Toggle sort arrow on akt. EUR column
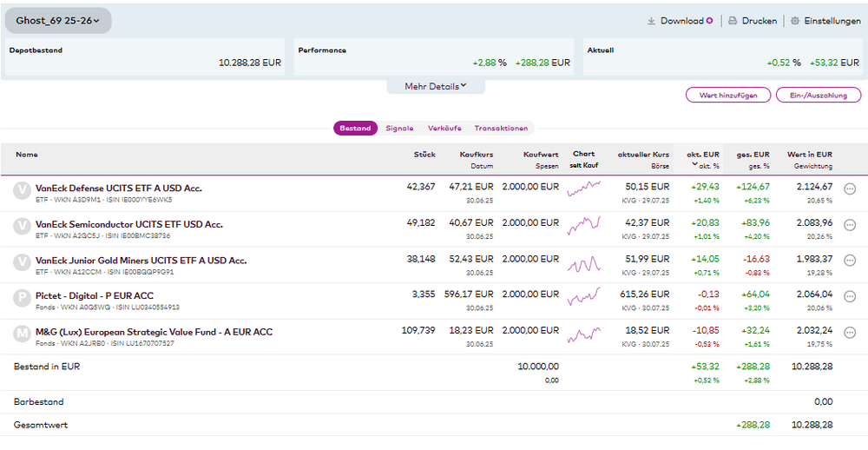868x450 pixels. [694, 164]
